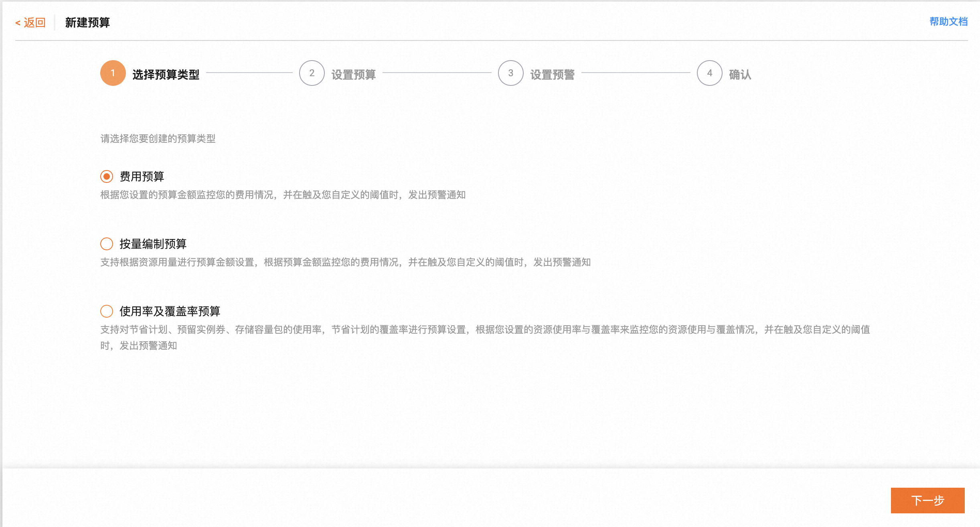Click the 设置预警 step label

[x=552, y=75]
